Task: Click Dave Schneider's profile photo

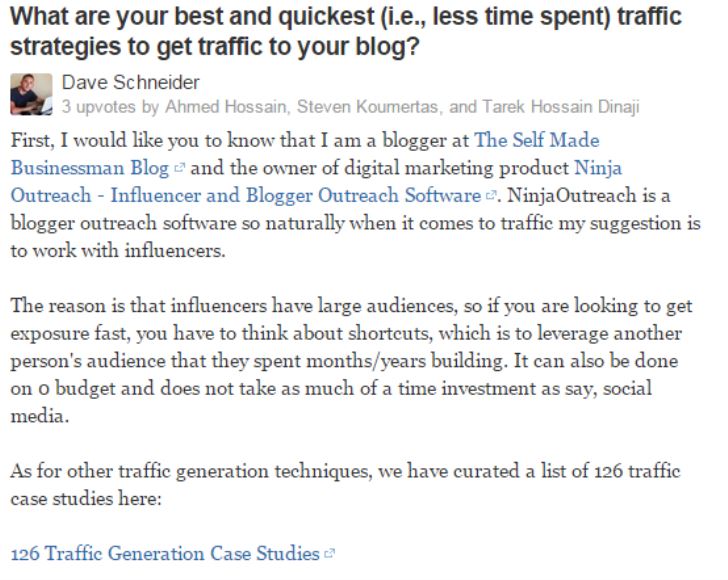Action: pyautogui.click(x=31, y=94)
